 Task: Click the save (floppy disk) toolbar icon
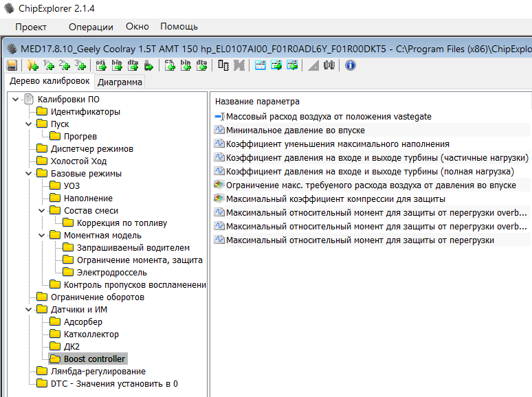click(x=12, y=65)
